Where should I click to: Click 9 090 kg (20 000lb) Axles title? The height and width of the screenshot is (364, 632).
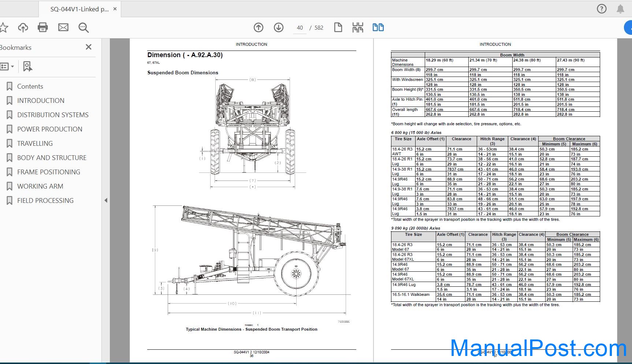416,228
